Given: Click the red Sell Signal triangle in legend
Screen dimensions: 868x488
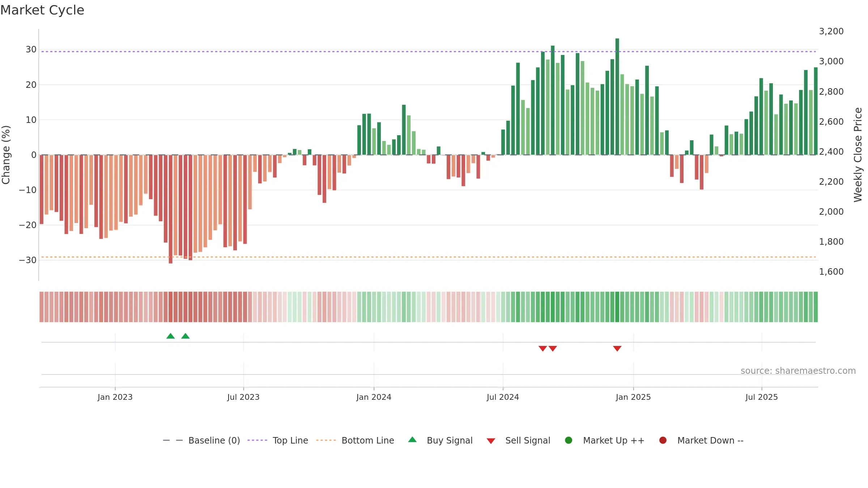Looking at the screenshot, I should pos(491,441).
